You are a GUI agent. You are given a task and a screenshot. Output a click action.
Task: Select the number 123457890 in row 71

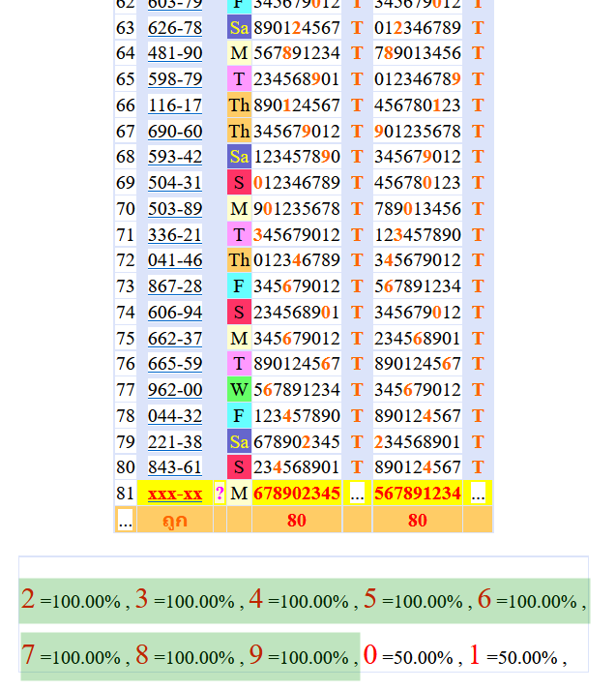[x=417, y=234]
